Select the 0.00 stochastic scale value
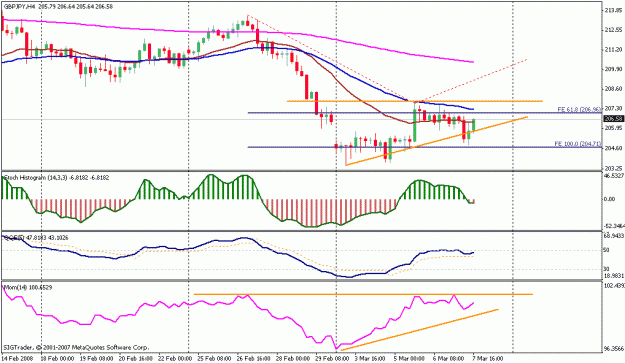This screenshot has width=625, height=363. [x=609, y=199]
